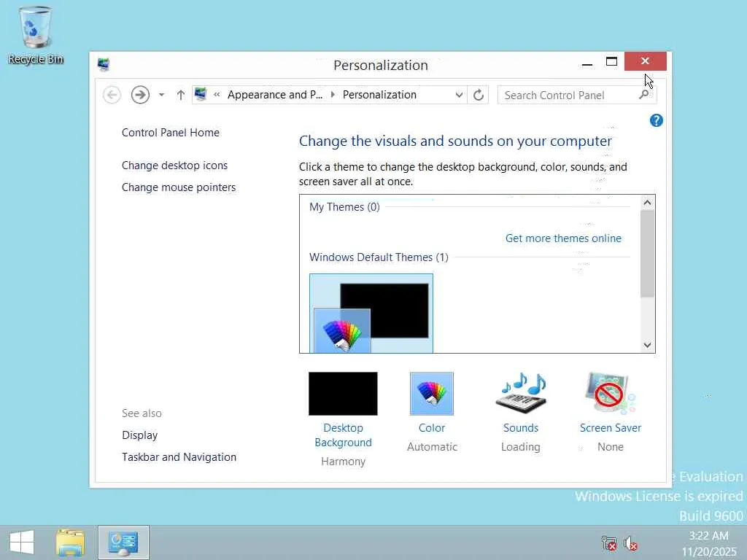The image size is (747, 560).
Task: Close the Personalization window
Action: click(645, 61)
